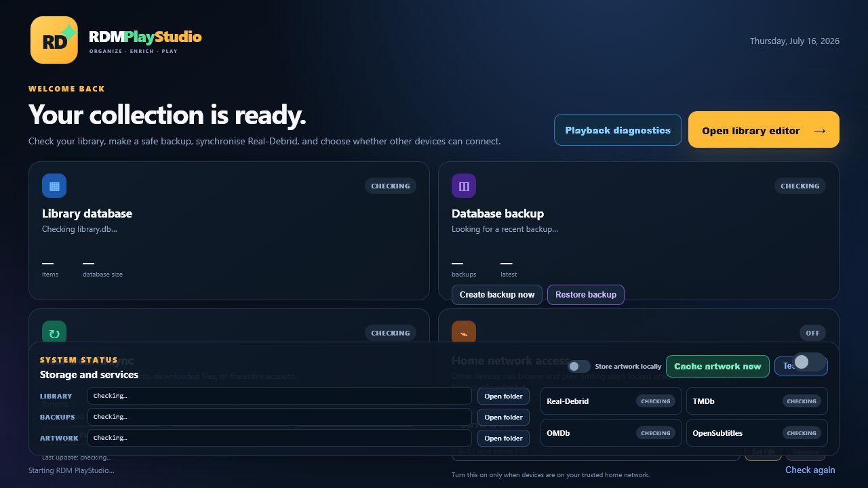Click the TMDb service status tile

click(757, 401)
